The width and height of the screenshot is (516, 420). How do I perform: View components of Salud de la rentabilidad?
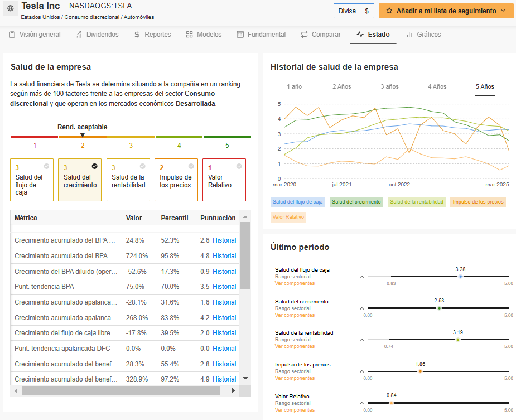pos(295,346)
